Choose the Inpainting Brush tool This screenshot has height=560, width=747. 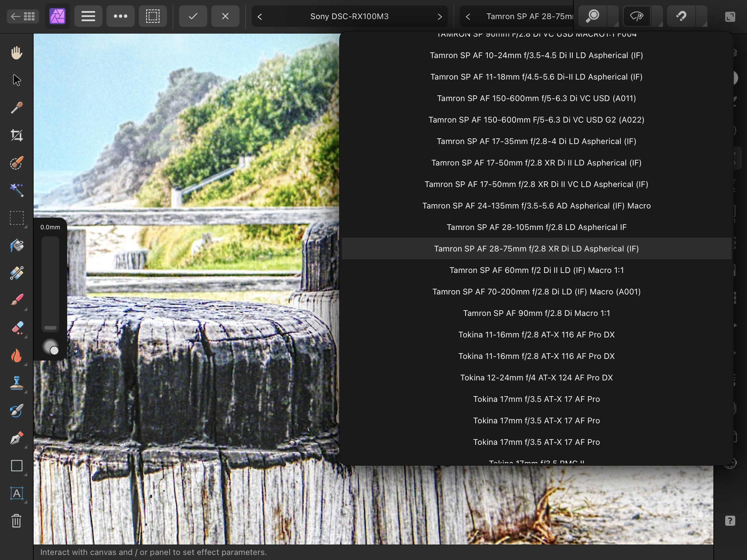(16, 411)
